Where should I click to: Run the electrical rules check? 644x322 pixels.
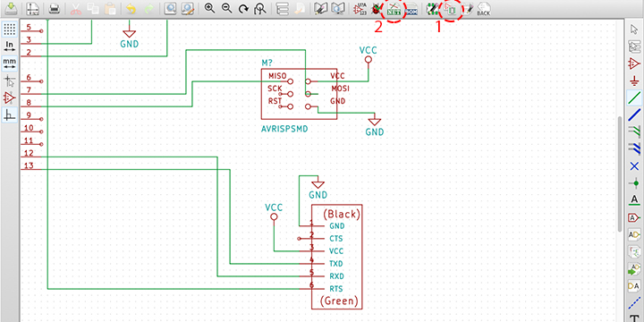(x=376, y=8)
